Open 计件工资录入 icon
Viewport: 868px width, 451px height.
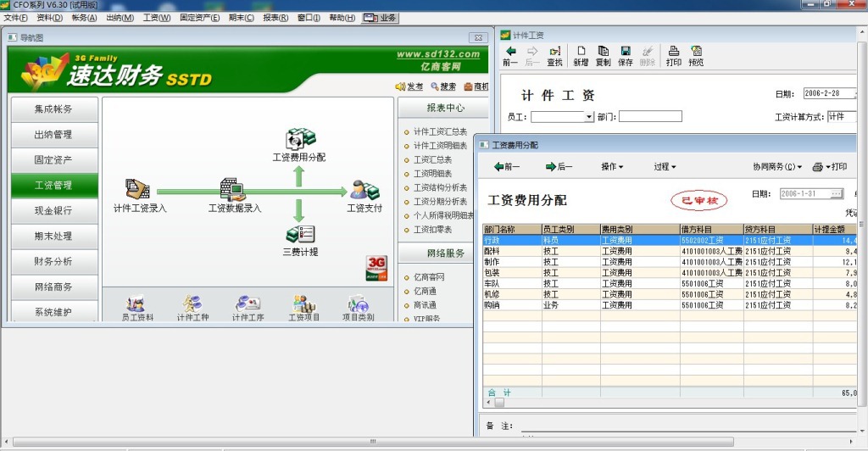coord(137,188)
